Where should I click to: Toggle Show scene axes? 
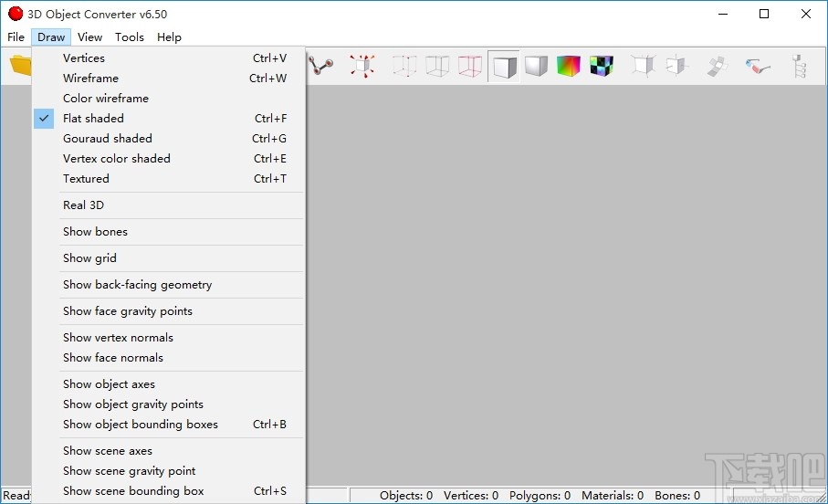(169, 451)
